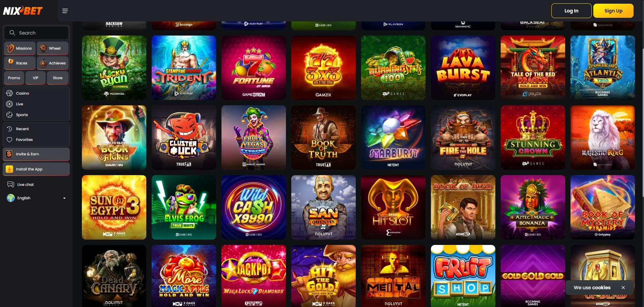
Task: Click the Log In button
Action: tap(571, 11)
